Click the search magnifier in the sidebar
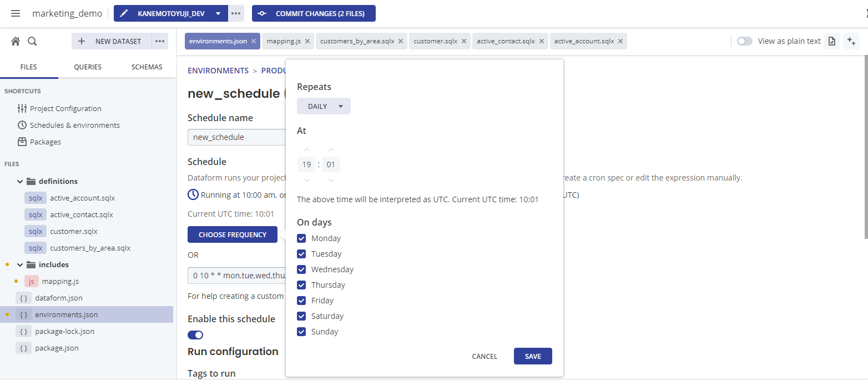This screenshot has width=868, height=380. pos(32,41)
